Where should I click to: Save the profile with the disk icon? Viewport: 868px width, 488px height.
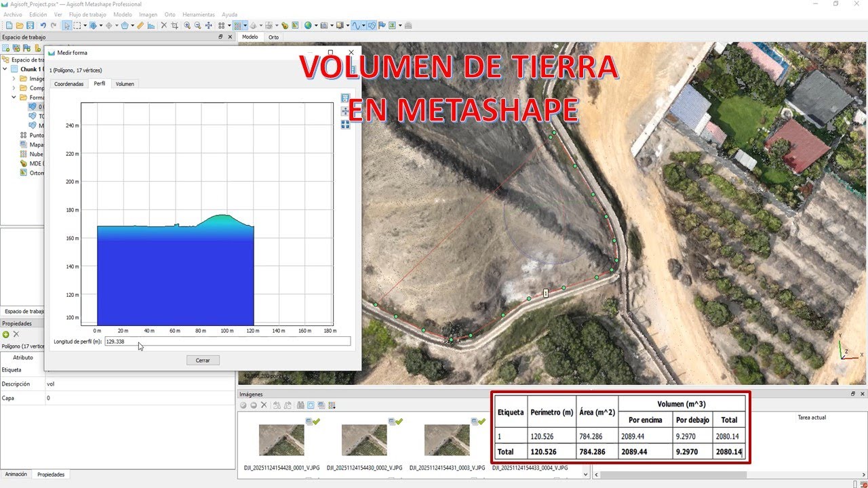[x=345, y=98]
